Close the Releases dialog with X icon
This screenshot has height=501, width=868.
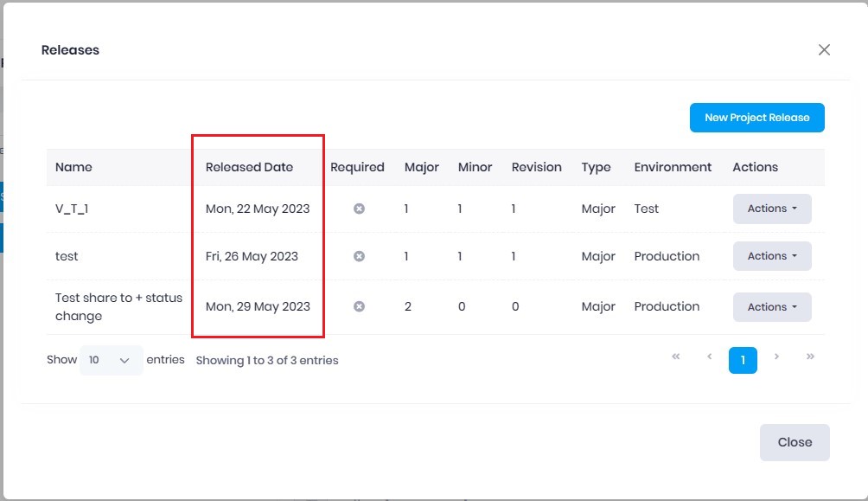point(824,50)
